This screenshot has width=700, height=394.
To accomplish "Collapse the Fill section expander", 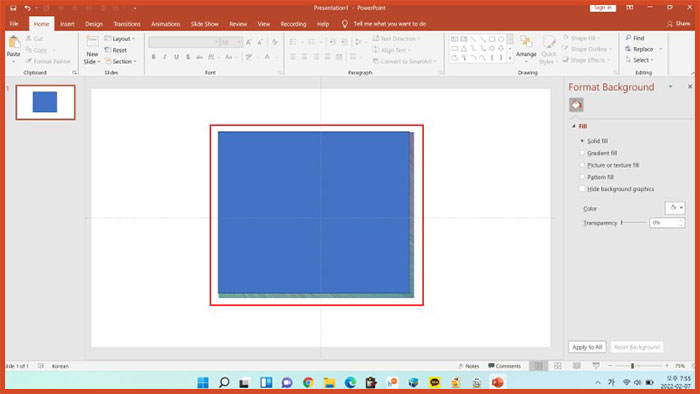I will (574, 126).
